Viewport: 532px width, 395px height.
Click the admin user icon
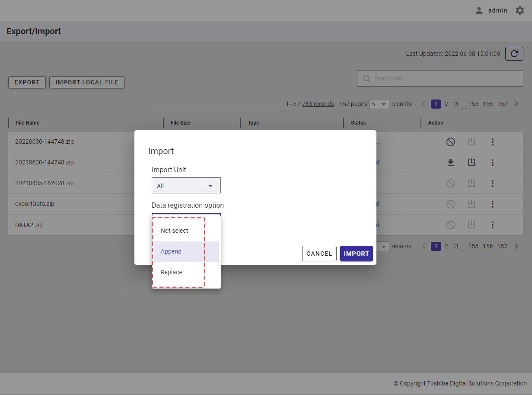479,10
